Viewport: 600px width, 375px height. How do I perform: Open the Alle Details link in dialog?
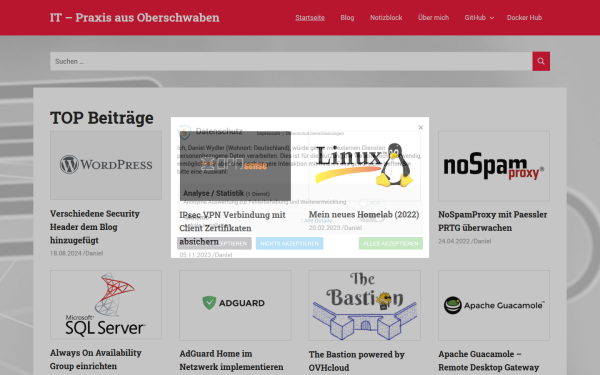[x=316, y=220]
